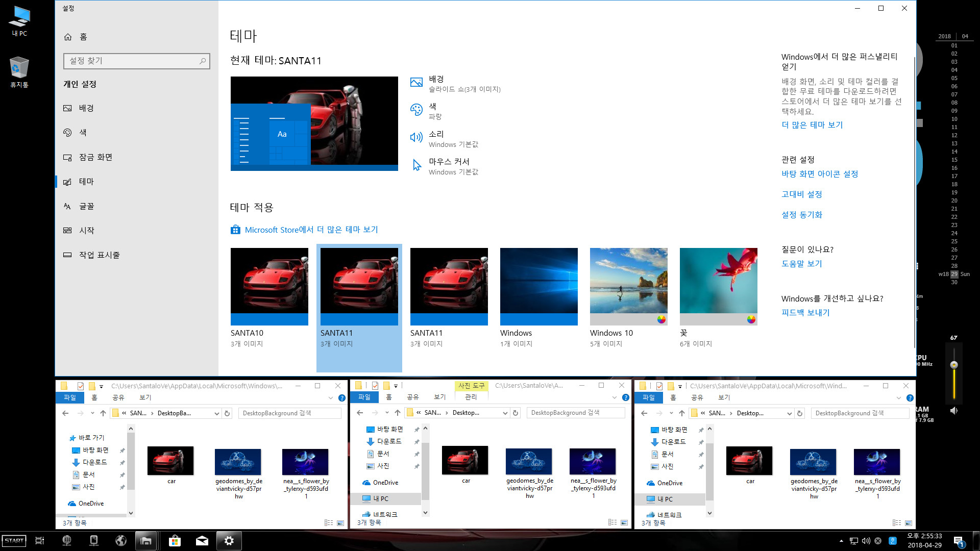Open 파일 tab in left Explorer

click(70, 397)
